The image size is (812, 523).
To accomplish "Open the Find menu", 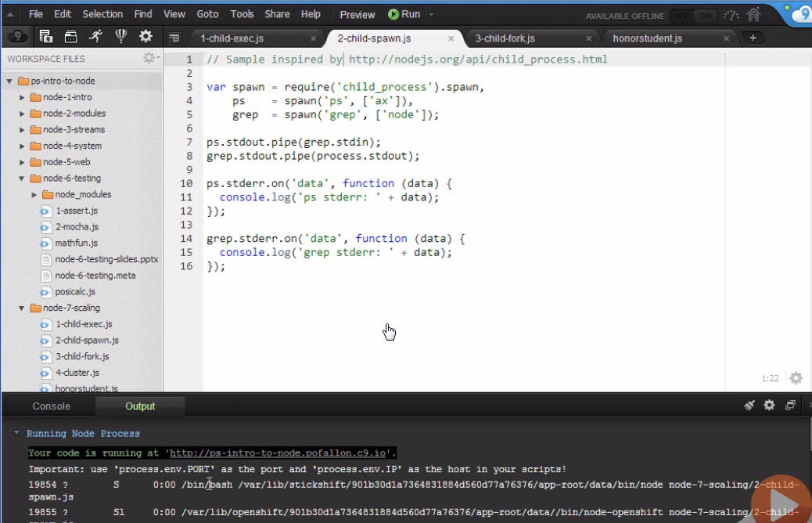I will 143,14.
